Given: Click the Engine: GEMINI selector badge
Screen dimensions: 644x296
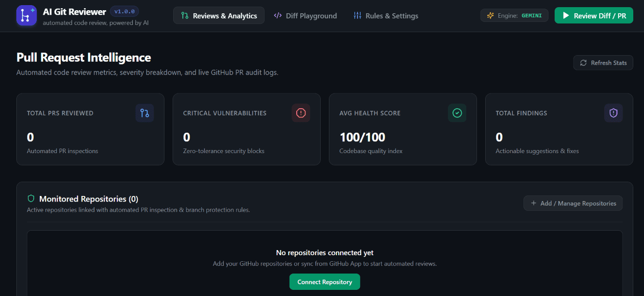Looking at the screenshot, I should click(514, 16).
